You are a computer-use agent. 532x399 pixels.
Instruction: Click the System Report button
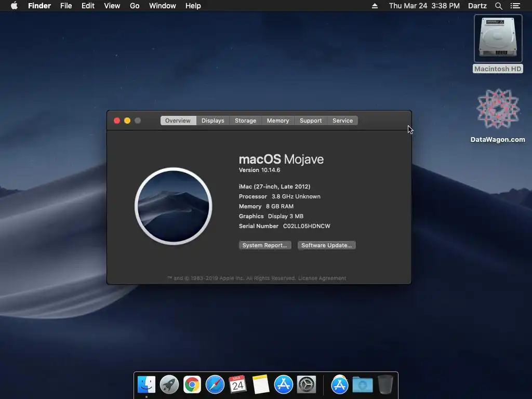point(265,245)
